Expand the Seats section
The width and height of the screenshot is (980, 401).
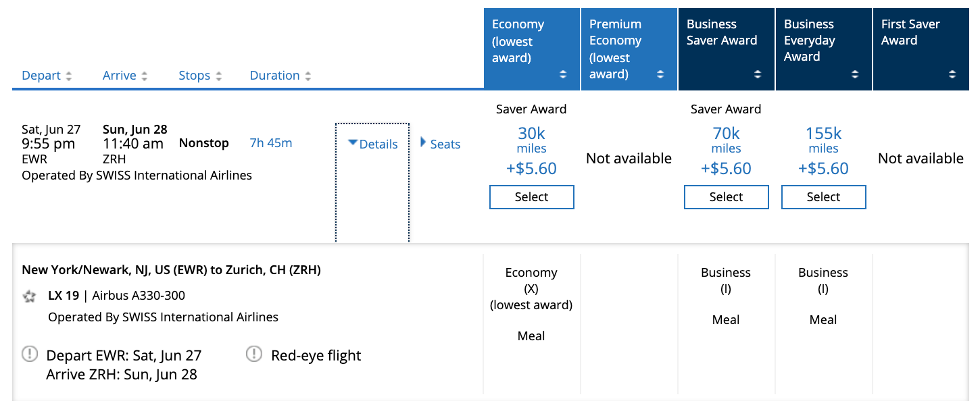point(440,144)
